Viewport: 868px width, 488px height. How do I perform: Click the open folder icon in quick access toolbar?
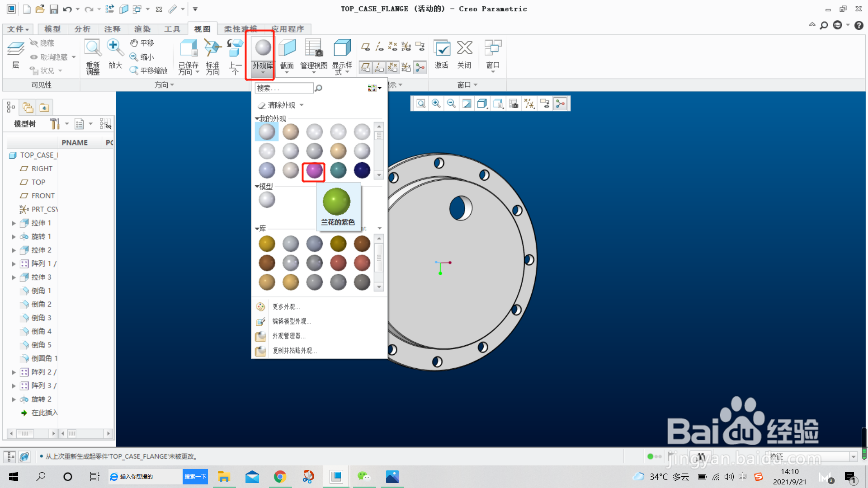click(40, 9)
